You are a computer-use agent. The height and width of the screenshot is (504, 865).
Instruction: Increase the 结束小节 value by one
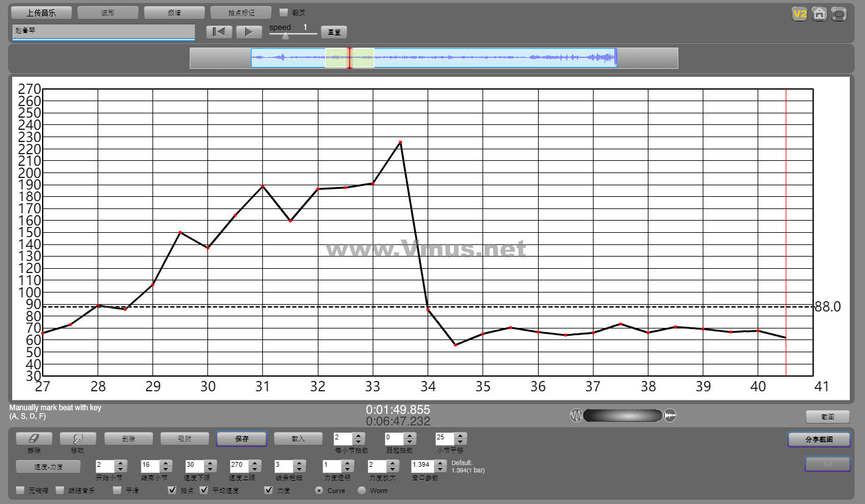pyautogui.click(x=165, y=463)
